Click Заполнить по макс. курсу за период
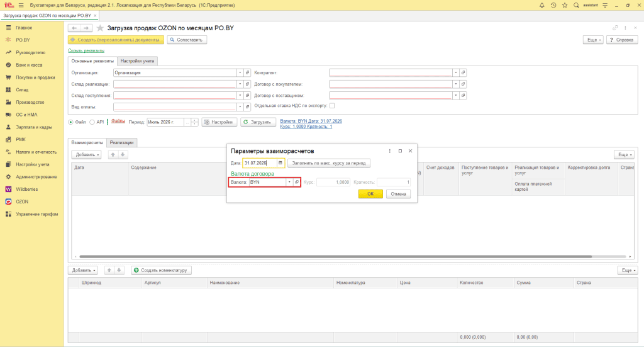 [328, 163]
